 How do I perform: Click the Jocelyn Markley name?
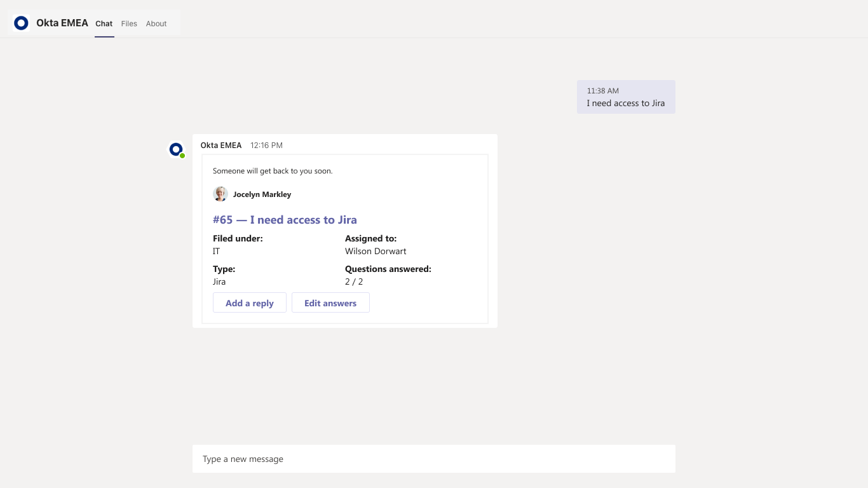click(262, 194)
